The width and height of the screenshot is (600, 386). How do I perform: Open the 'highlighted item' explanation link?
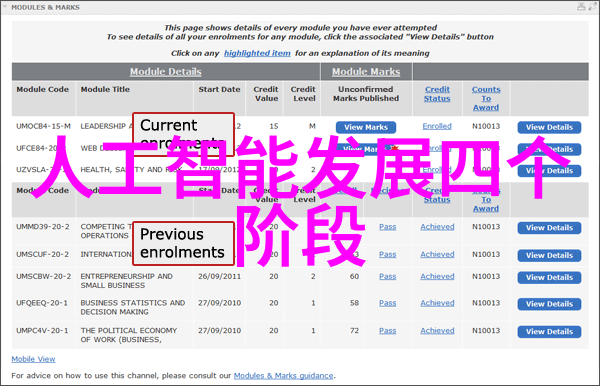point(257,53)
